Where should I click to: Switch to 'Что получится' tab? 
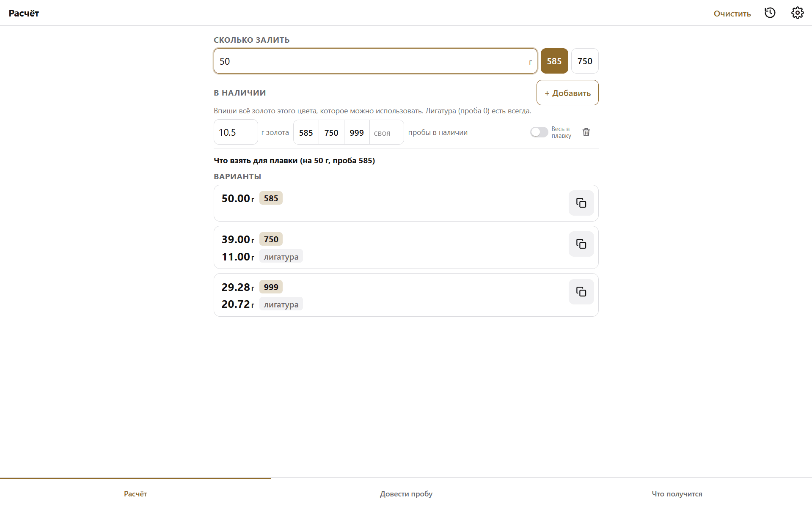[x=677, y=493]
